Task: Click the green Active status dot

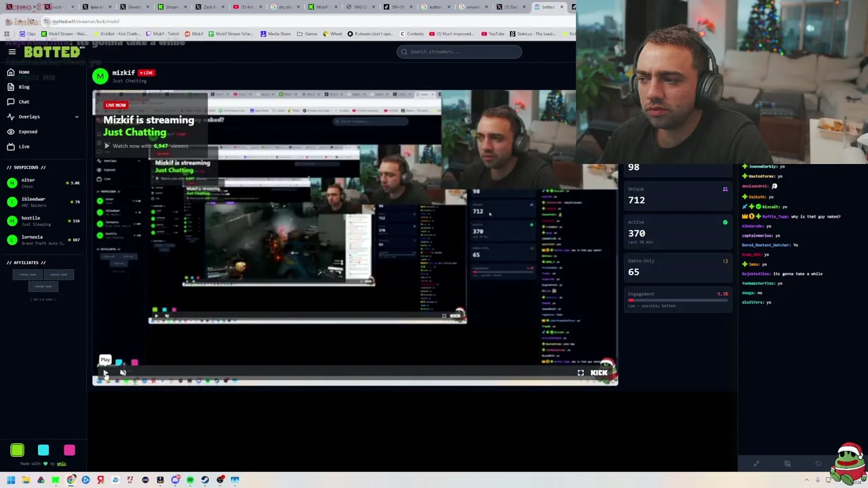Action: pos(725,222)
